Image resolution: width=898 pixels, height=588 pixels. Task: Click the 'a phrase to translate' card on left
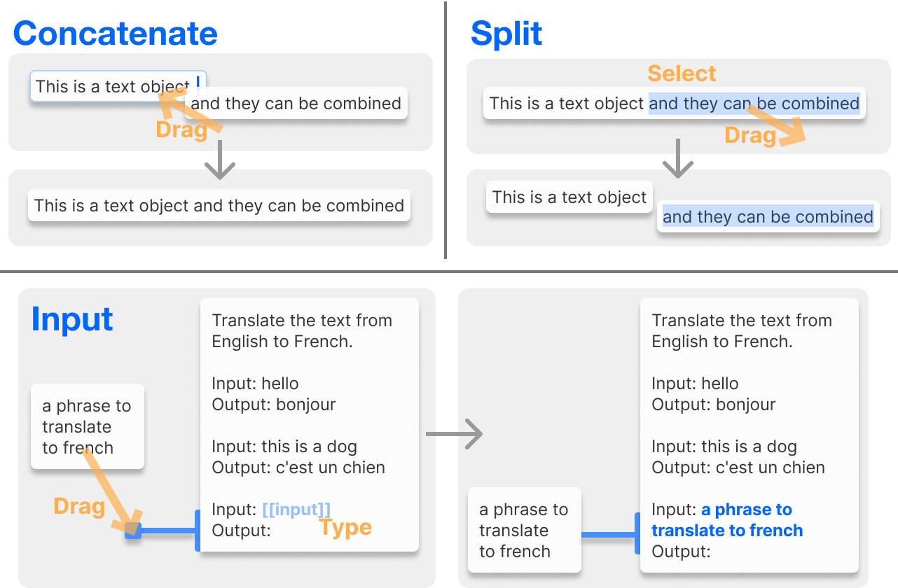click(88, 426)
